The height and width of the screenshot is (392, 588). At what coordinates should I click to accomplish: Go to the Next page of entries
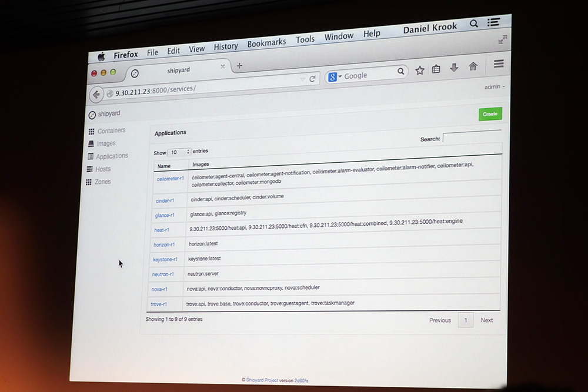point(486,320)
